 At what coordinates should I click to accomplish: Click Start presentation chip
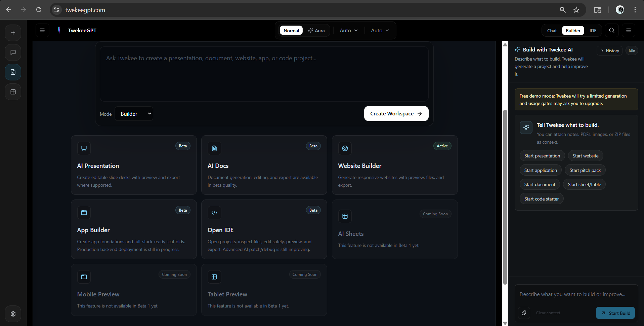tap(542, 156)
